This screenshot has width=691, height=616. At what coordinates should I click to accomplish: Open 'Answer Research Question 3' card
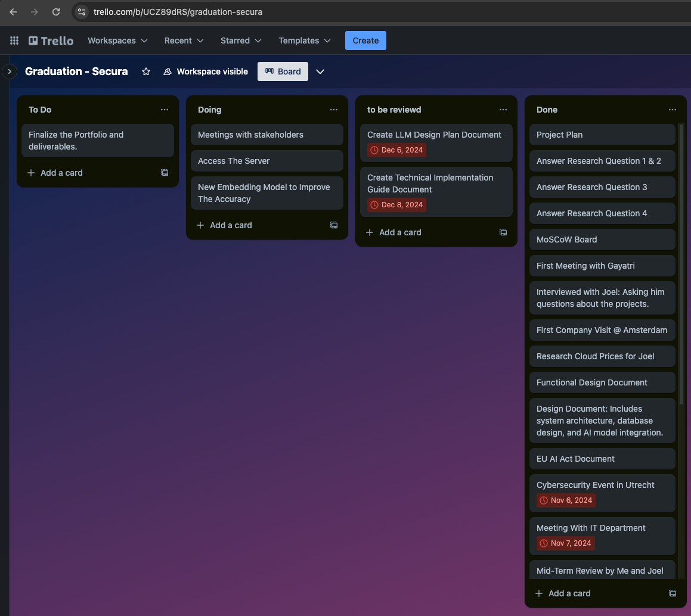[602, 187]
